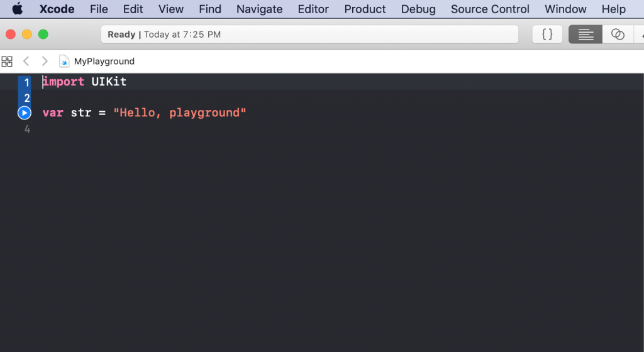The width and height of the screenshot is (644, 352).
Task: Click the UIKit text in the code
Action: coord(109,82)
